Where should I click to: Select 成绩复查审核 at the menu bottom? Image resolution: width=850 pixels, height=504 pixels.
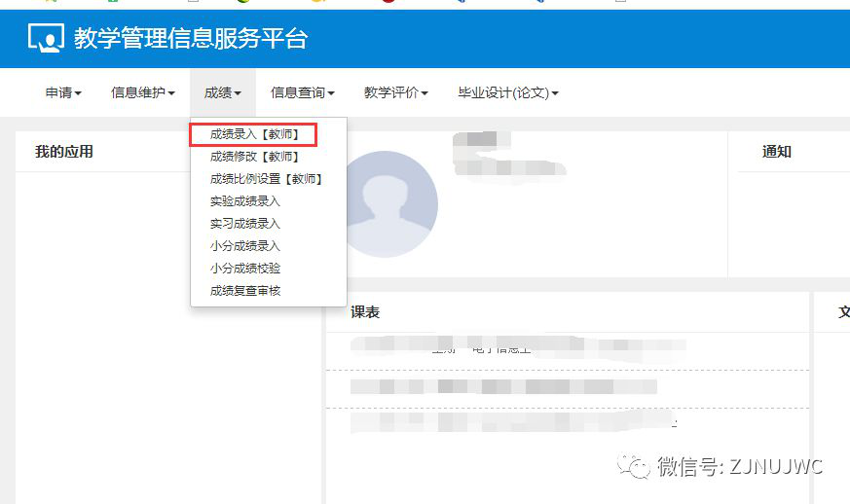245,291
